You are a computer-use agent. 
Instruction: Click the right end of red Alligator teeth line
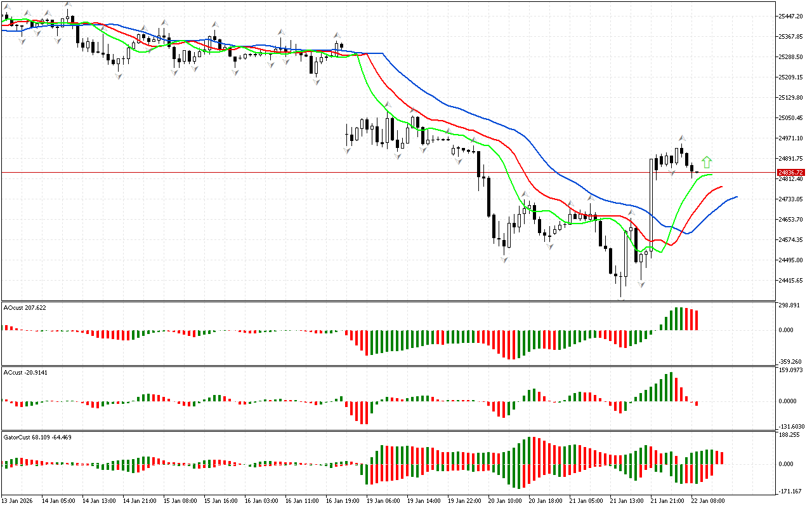[721, 187]
